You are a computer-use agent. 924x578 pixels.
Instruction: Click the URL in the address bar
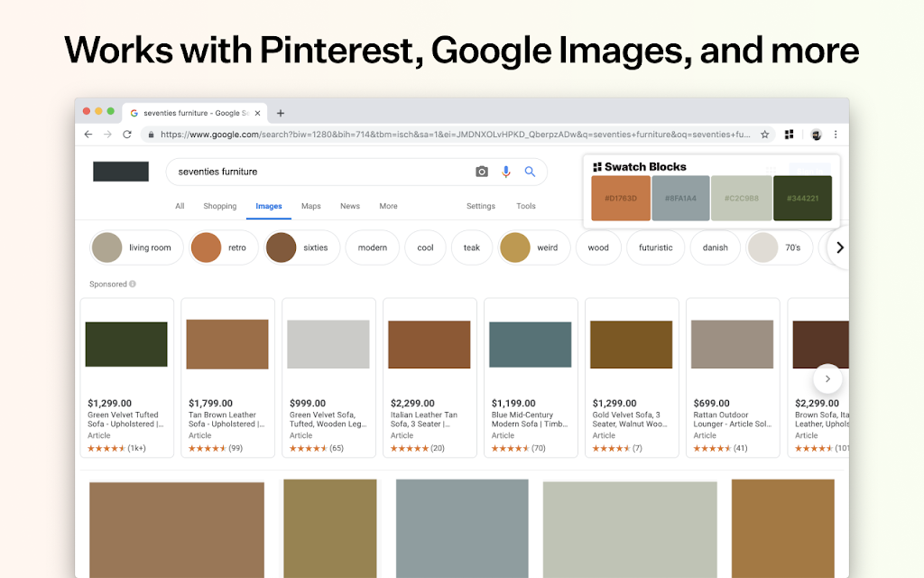[x=455, y=135]
